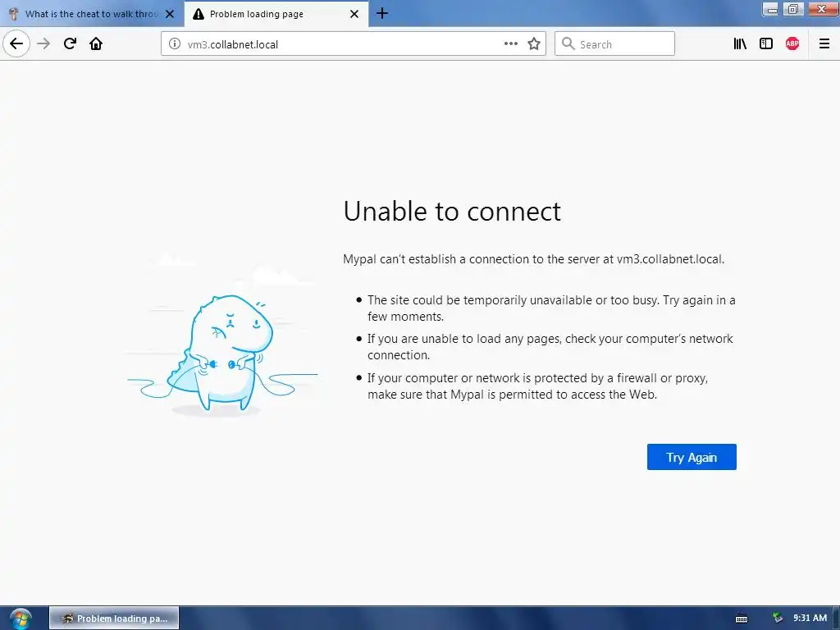Select the browser taskbar button 'Problem loading pa...'
The image size is (840, 630).
point(114,619)
